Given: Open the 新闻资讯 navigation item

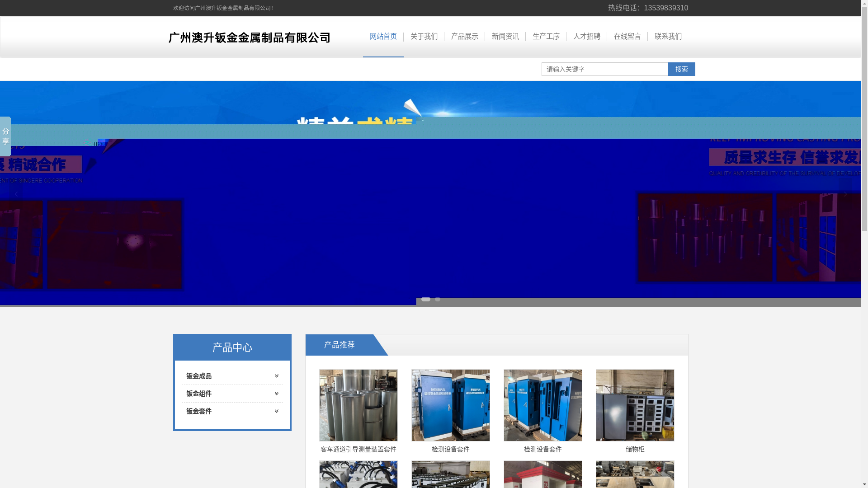Looking at the screenshot, I should click(x=505, y=37).
